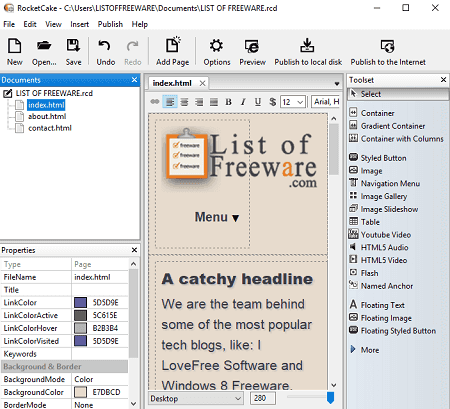
Task: Open the Help menu
Action: 139,24
